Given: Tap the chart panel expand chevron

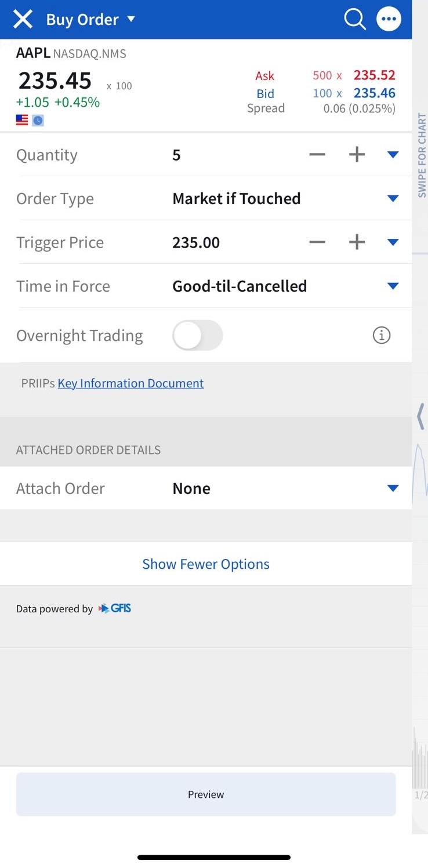Looking at the screenshot, I should click(420, 416).
